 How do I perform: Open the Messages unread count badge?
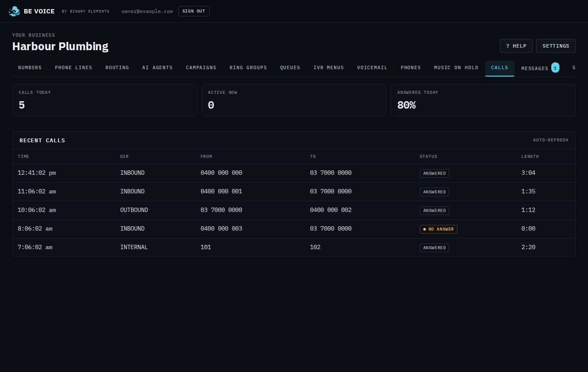point(555,68)
